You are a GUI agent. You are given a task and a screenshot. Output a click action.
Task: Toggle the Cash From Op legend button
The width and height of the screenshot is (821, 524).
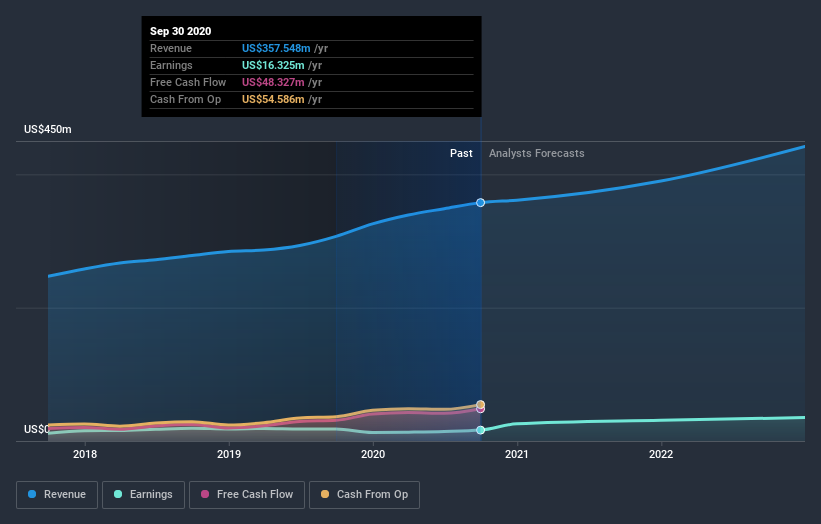coord(364,495)
